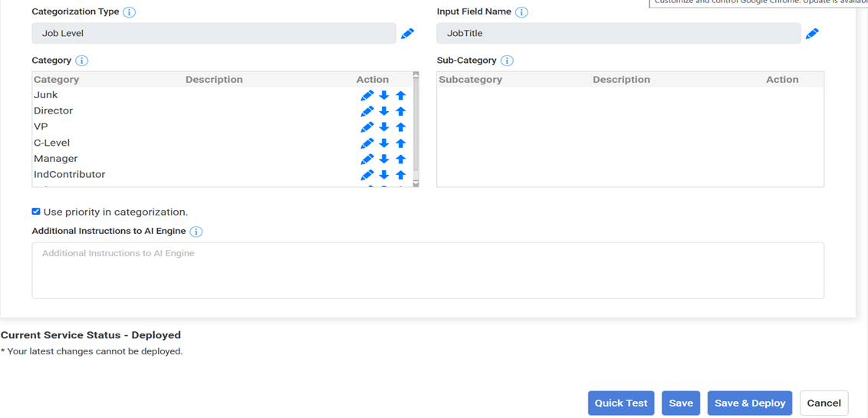Viewport: 868px width, 418px height.
Task: Move the IndContributor category up
Action: 400,175
